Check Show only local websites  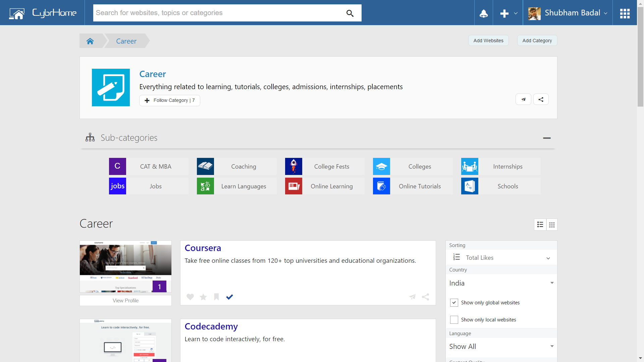(454, 320)
